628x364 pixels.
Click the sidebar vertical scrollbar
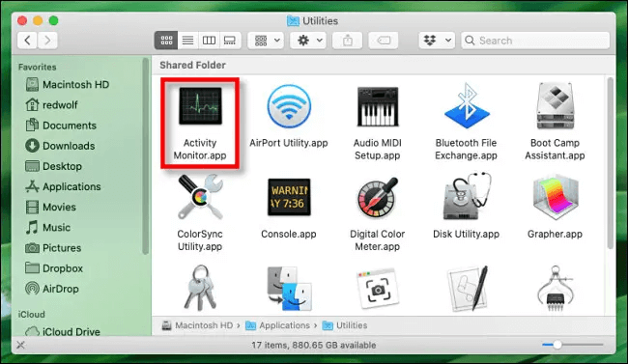(x=145, y=156)
